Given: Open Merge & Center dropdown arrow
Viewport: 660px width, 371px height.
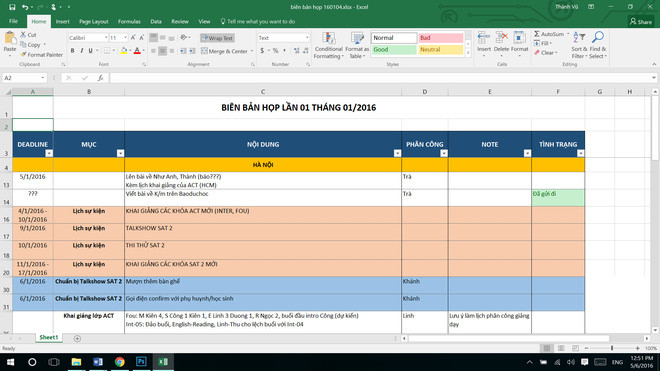Looking at the screenshot, I should (252, 51).
